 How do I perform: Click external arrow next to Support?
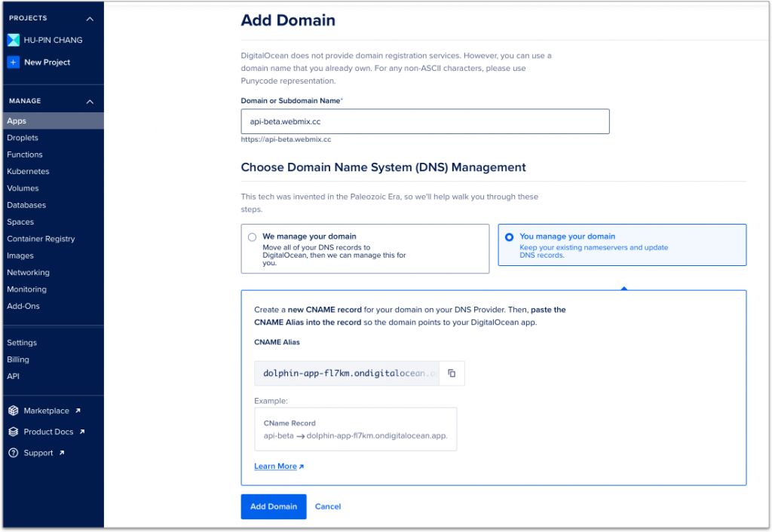click(62, 453)
